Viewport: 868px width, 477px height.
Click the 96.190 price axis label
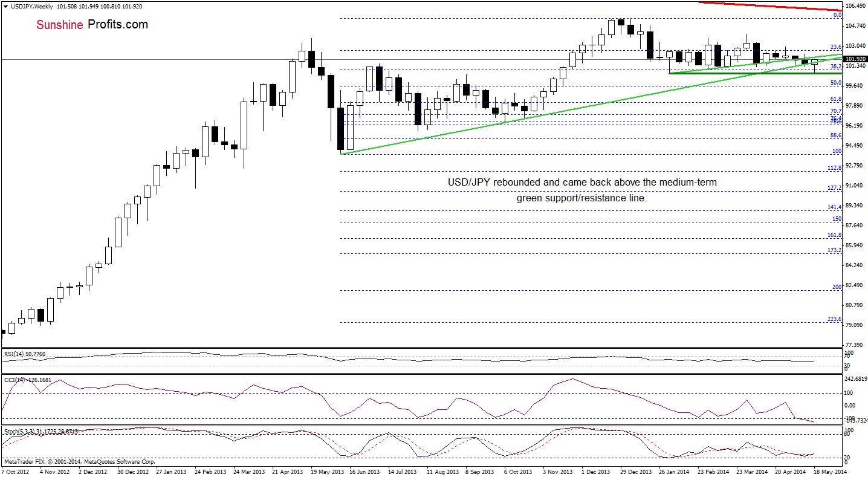pyautogui.click(x=855, y=126)
